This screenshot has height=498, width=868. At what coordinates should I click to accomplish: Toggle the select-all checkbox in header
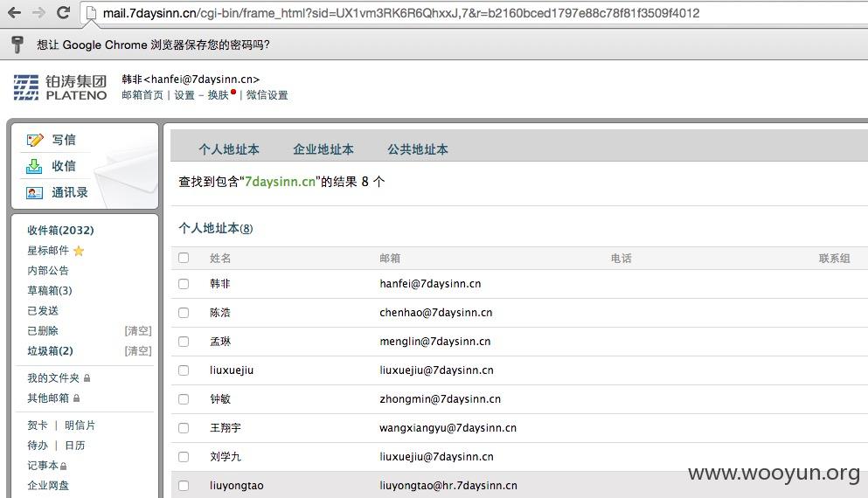(184, 258)
